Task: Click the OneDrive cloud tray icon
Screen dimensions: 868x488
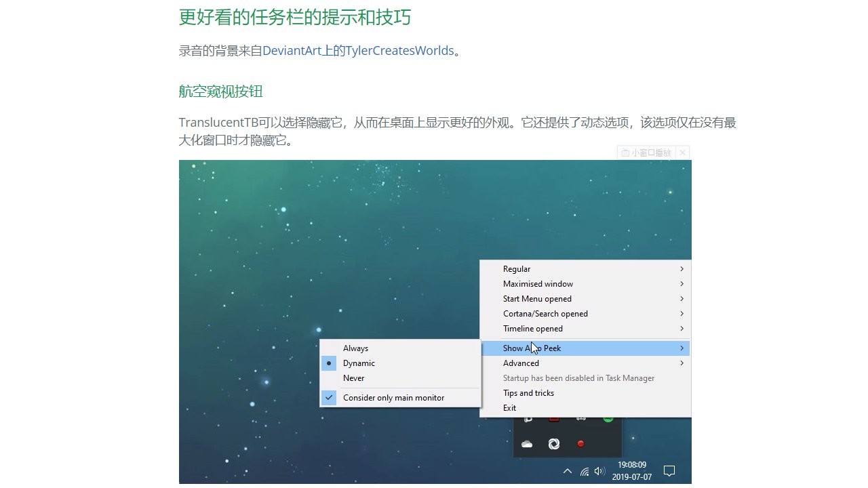Action: tap(527, 444)
